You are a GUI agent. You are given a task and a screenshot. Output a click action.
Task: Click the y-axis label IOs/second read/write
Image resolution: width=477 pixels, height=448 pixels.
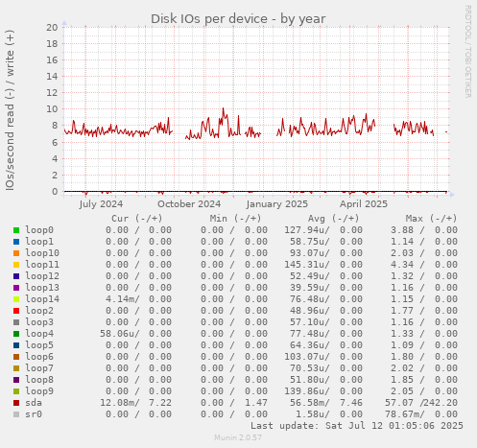[10, 110]
